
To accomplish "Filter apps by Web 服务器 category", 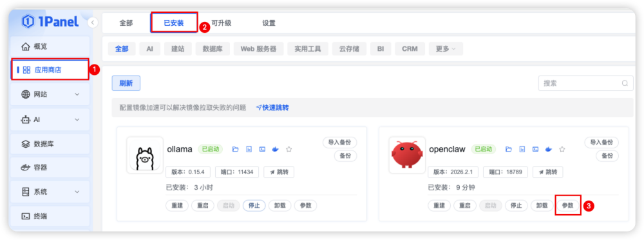I will pyautogui.click(x=258, y=48).
